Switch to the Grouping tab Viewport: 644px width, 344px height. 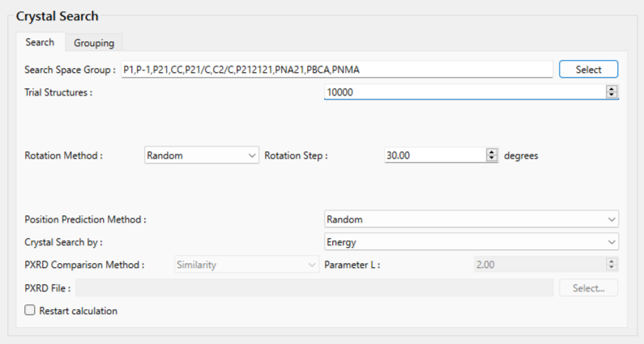(93, 43)
